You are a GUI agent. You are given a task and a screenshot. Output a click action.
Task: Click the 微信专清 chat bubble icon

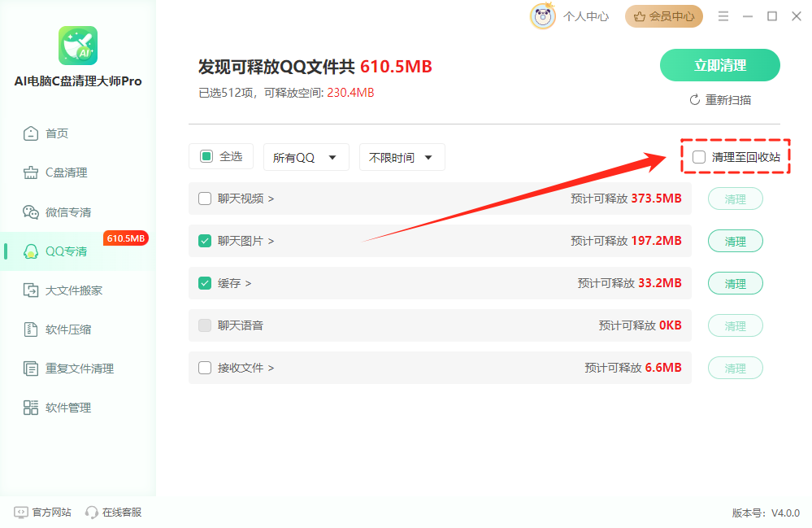tap(31, 212)
